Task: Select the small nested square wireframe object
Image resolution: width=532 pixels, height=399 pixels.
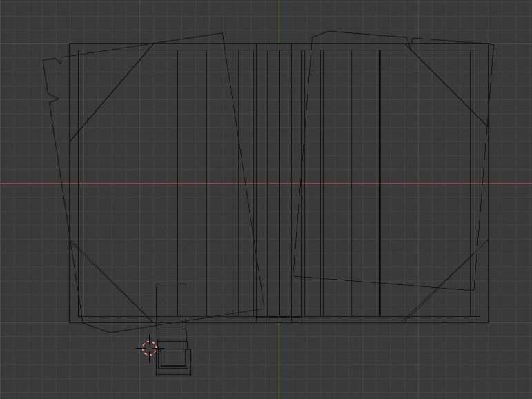Action: (x=173, y=362)
